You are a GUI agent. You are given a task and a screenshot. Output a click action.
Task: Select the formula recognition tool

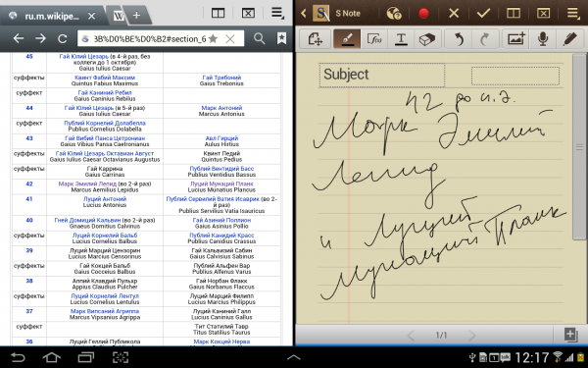pyautogui.click(x=374, y=39)
